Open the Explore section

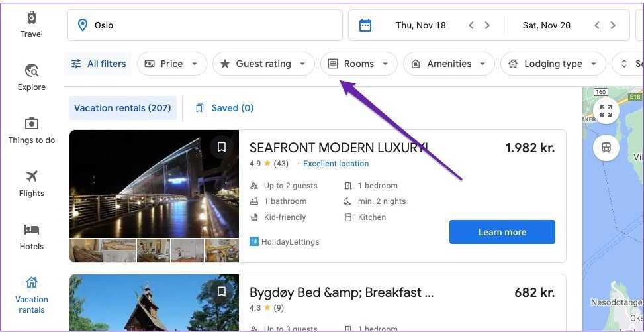tap(31, 78)
